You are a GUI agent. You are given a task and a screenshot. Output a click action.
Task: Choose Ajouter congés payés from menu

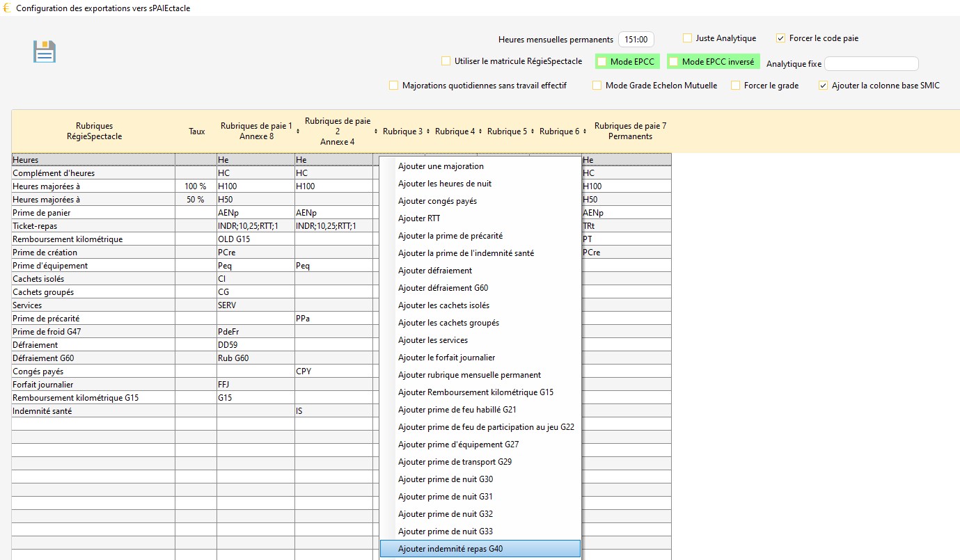pos(437,201)
